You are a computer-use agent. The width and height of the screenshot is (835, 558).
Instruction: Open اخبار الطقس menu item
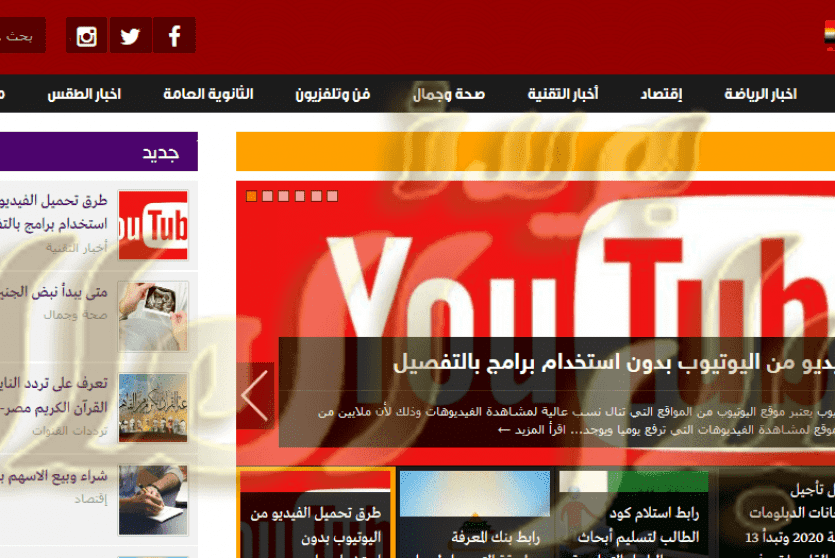pyautogui.click(x=84, y=94)
